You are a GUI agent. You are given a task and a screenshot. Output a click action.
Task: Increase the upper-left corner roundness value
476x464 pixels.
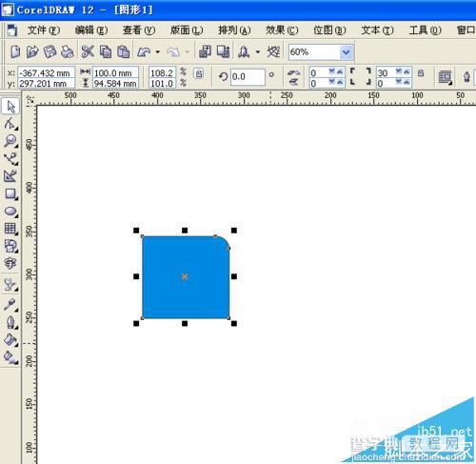pos(340,71)
